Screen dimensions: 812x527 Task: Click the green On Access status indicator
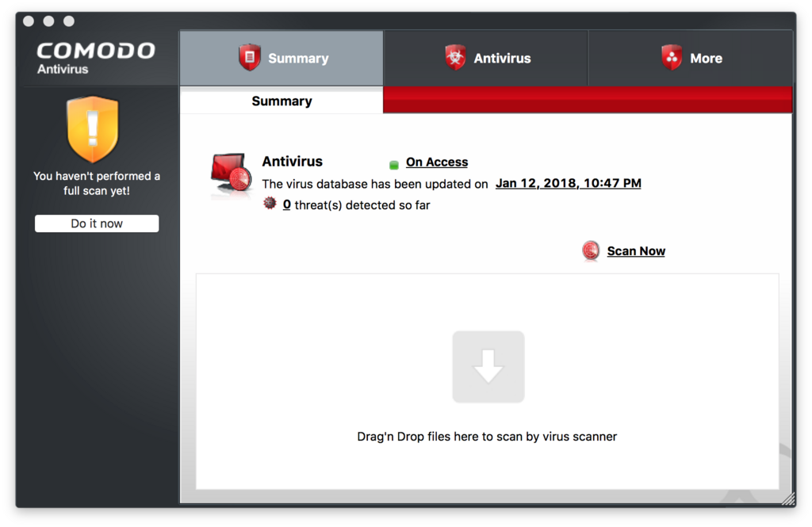(394, 165)
